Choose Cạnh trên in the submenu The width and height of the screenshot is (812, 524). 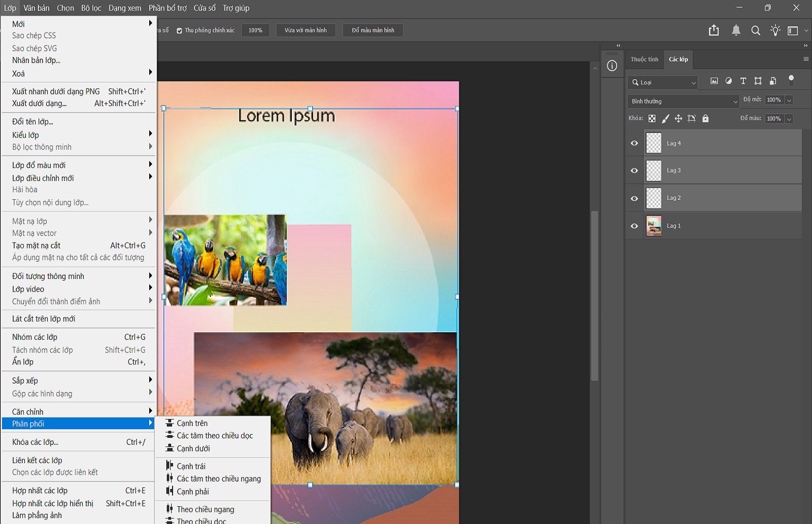[192, 423]
